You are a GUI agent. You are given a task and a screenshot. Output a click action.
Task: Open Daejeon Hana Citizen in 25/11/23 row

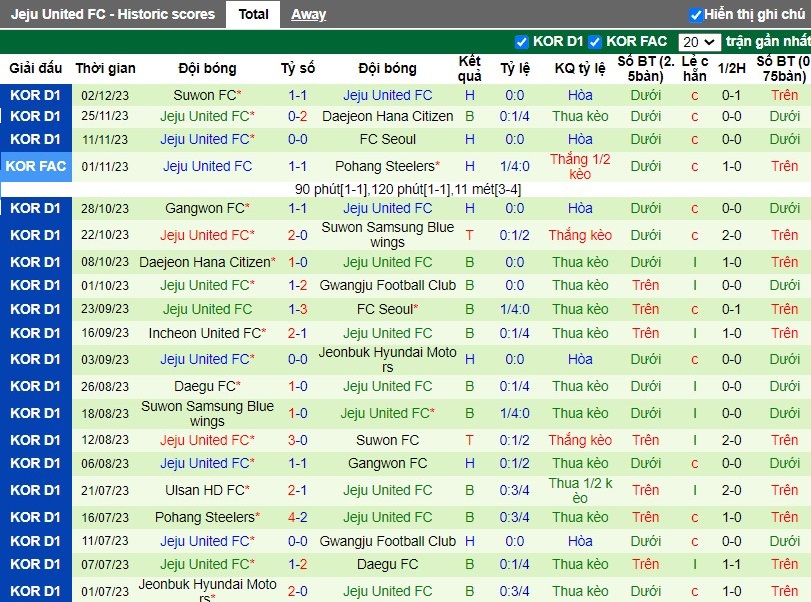(387, 116)
